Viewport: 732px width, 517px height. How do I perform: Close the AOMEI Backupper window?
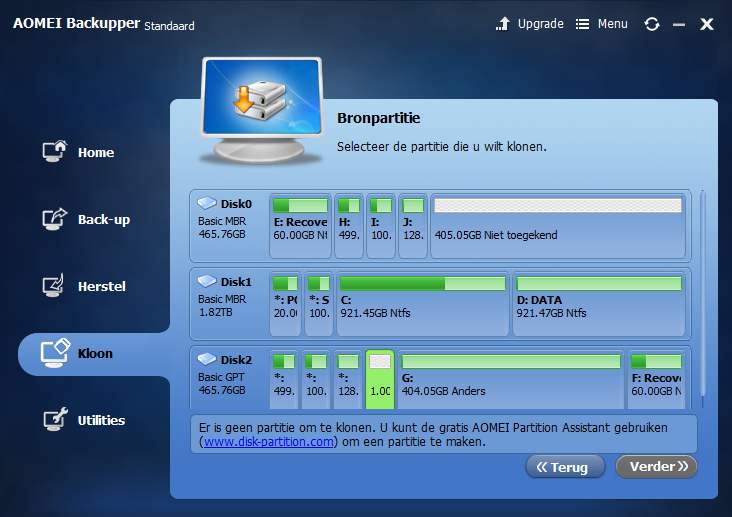pyautogui.click(x=707, y=24)
